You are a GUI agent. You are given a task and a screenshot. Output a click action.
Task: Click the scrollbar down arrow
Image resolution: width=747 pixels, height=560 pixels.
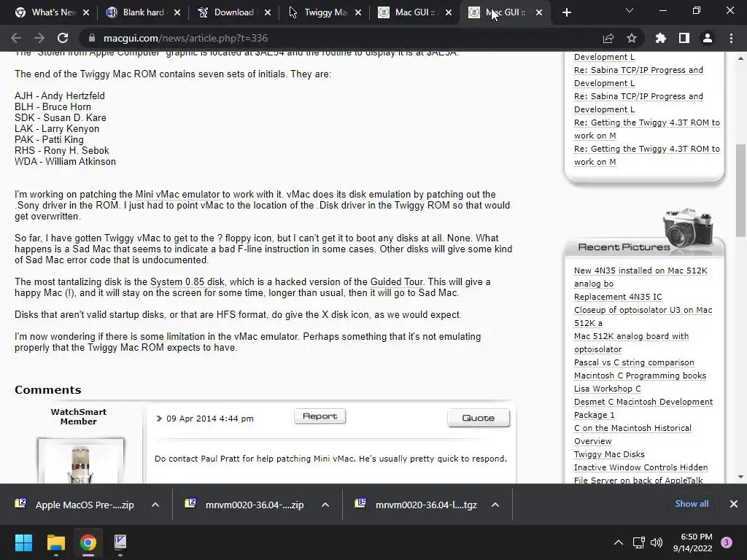tap(740, 477)
